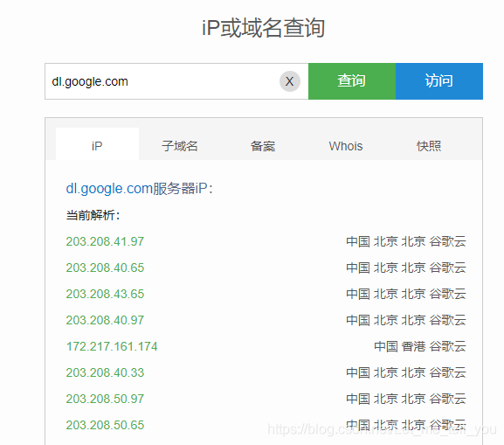Select the iP tab
This screenshot has height=445, width=504.
97,144
